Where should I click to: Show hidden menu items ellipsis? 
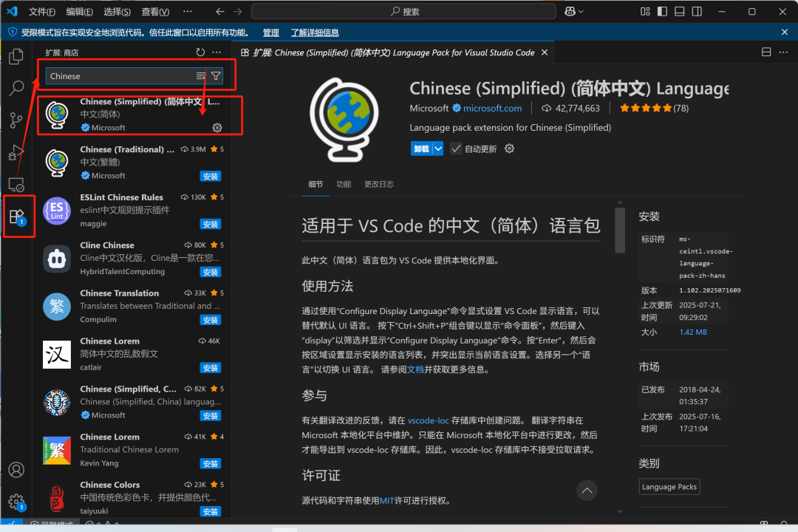tap(187, 11)
